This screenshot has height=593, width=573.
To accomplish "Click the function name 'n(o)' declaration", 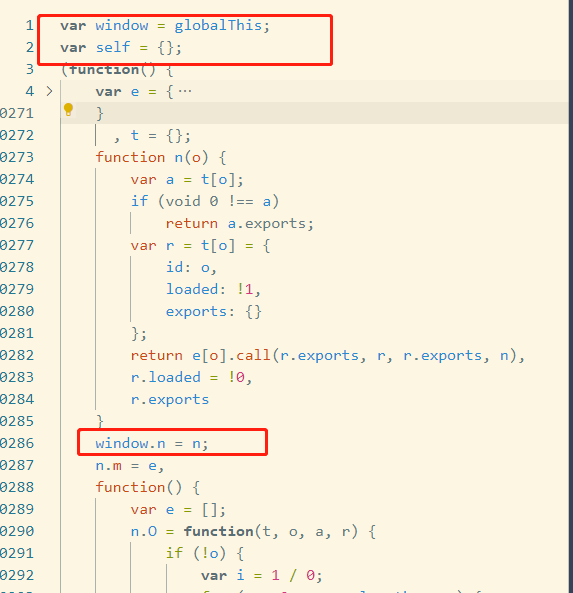I will [x=191, y=157].
